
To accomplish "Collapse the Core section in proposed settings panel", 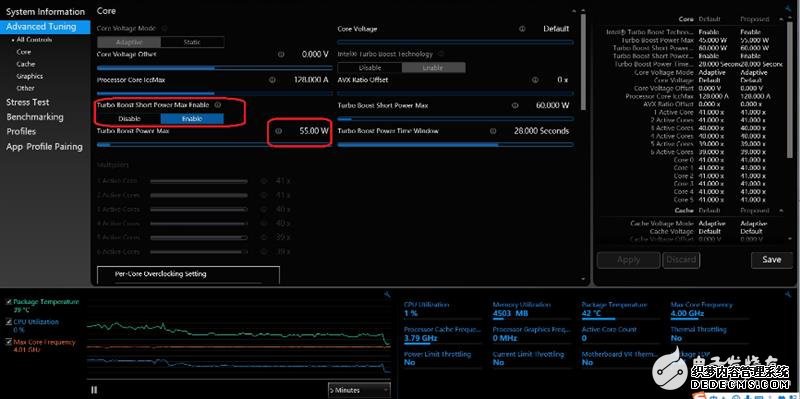I will [781, 19].
